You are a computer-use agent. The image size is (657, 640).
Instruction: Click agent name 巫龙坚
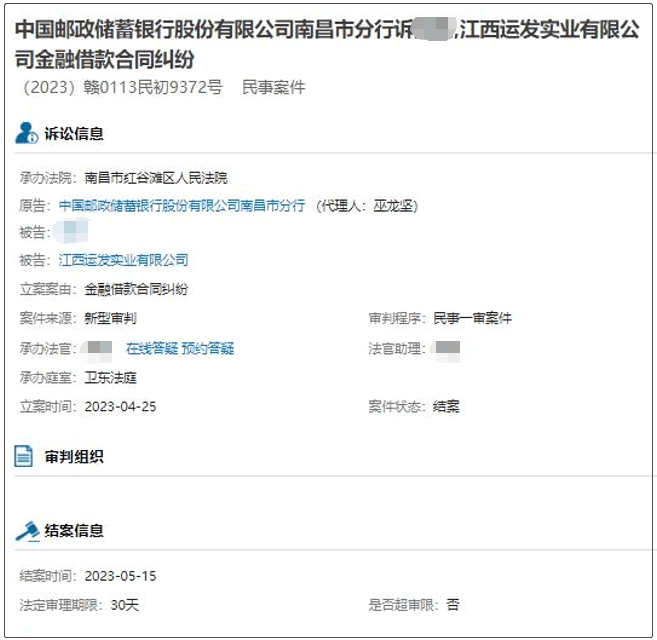click(393, 206)
